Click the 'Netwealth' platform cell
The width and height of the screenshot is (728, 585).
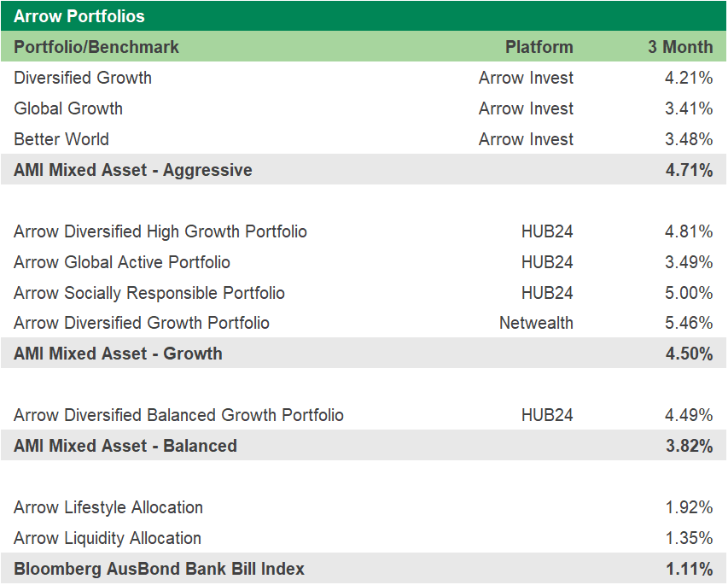[x=536, y=323]
